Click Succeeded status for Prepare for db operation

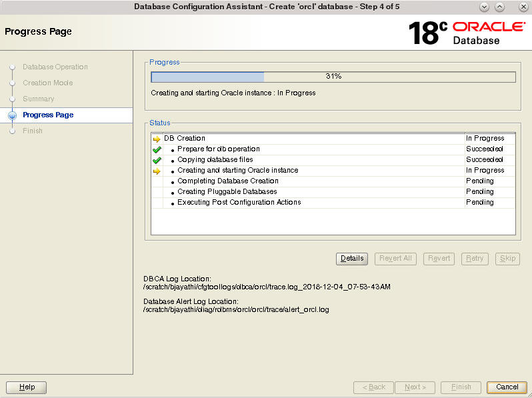485,149
